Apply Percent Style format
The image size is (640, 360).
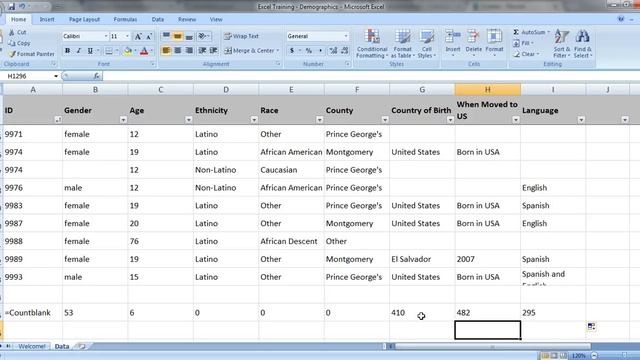(x=309, y=51)
